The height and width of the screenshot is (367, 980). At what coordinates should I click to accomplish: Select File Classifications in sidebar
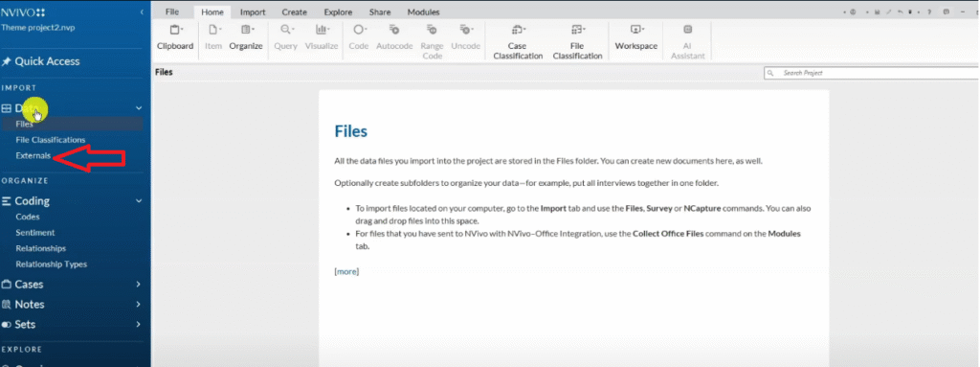(51, 140)
